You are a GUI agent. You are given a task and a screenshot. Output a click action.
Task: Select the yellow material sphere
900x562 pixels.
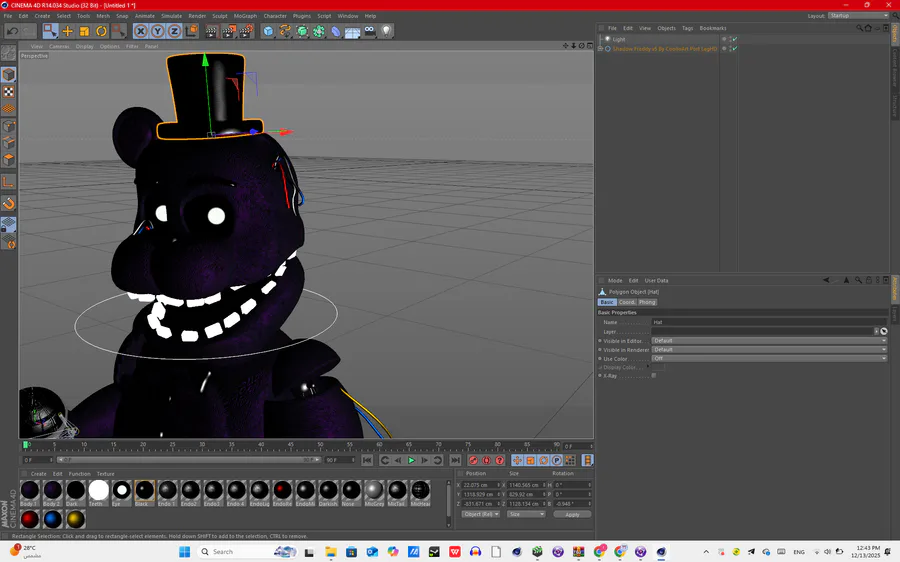tap(75, 519)
